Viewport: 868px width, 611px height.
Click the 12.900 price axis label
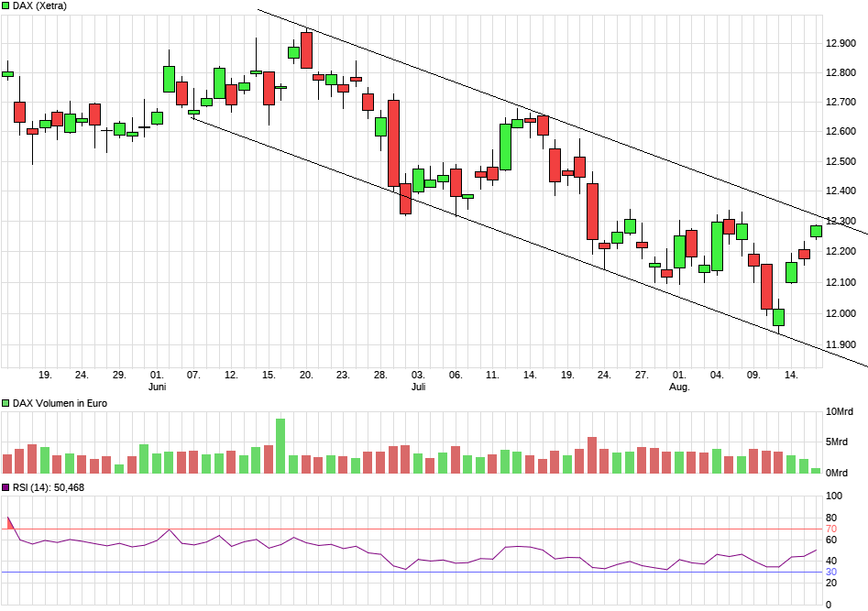point(841,43)
